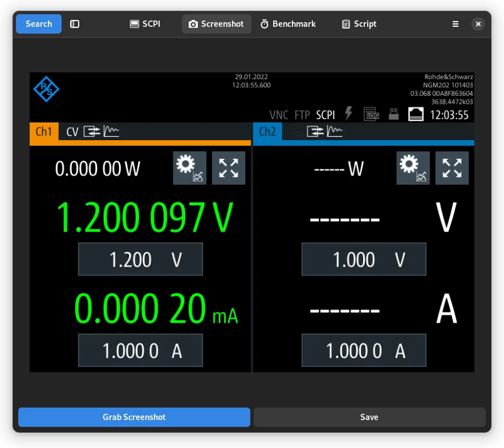
Task: Click the data logging LOG icon
Action: coord(372,114)
